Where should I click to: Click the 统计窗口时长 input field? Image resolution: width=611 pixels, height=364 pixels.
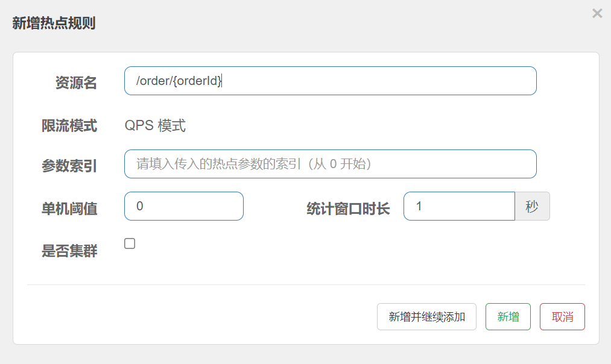[x=460, y=206]
